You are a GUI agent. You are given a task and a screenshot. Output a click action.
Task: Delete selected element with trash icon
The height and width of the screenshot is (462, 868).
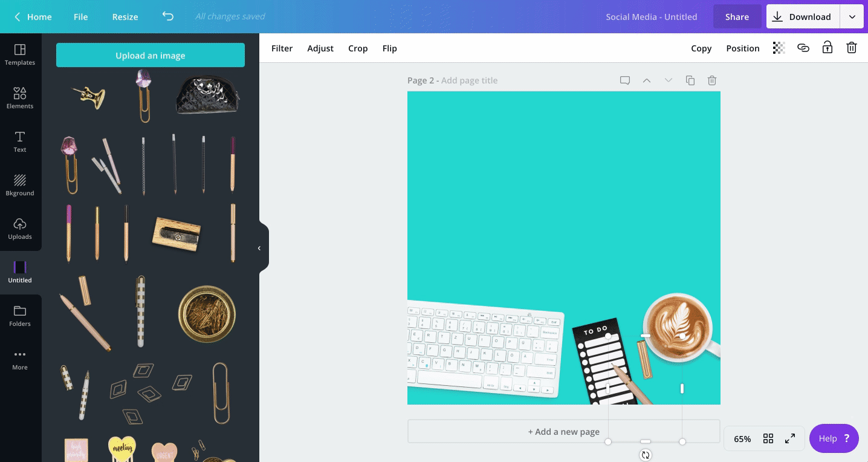pyautogui.click(x=851, y=48)
